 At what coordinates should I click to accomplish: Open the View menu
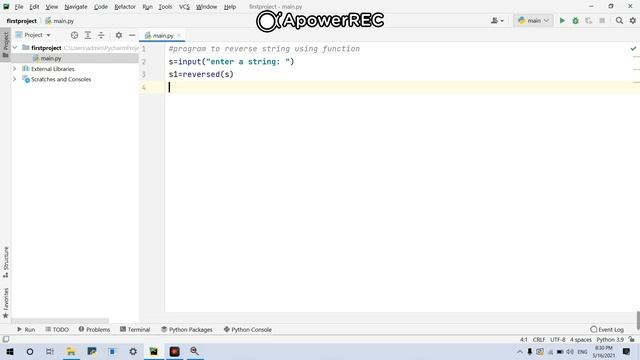(x=51, y=7)
